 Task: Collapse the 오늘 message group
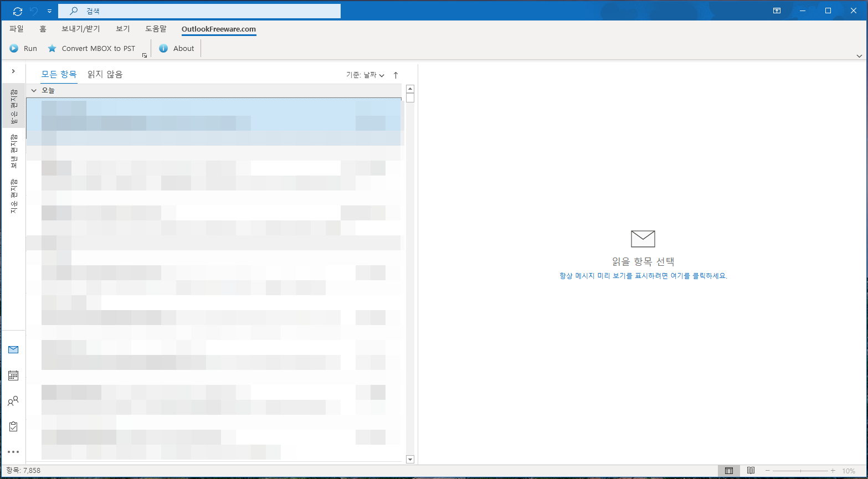coord(33,90)
